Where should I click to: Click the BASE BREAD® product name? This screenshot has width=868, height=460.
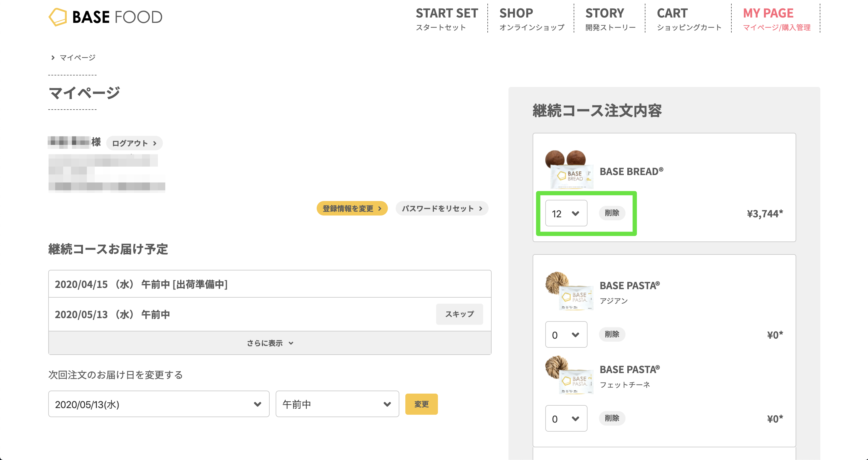[632, 171]
